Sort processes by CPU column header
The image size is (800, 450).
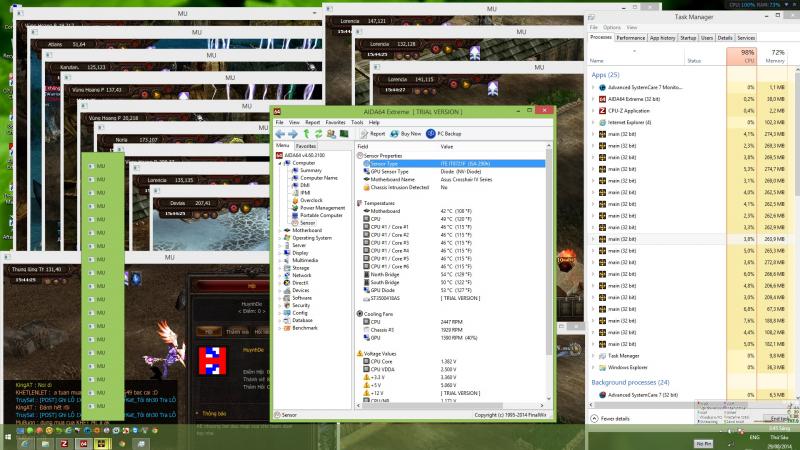746,56
